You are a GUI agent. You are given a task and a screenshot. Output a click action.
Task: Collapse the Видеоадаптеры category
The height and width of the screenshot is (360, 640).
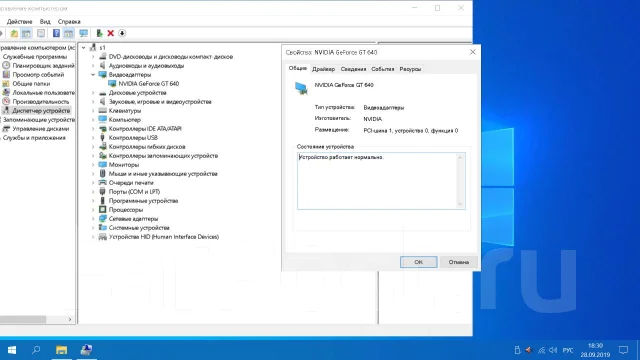[x=93, y=75]
